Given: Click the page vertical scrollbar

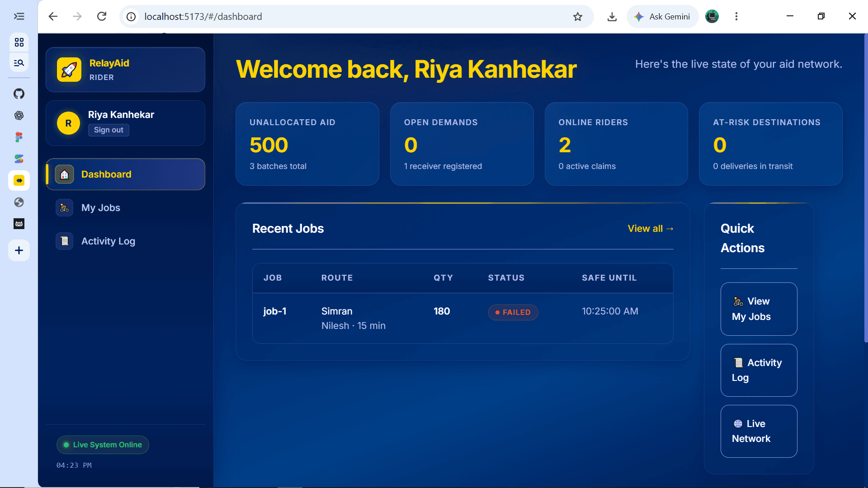Looking at the screenshot, I should [865, 188].
